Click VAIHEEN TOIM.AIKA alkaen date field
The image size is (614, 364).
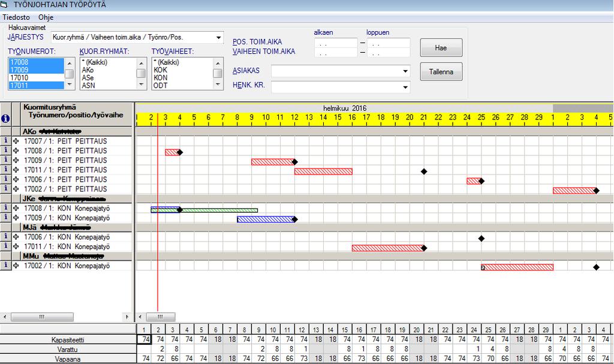336,53
